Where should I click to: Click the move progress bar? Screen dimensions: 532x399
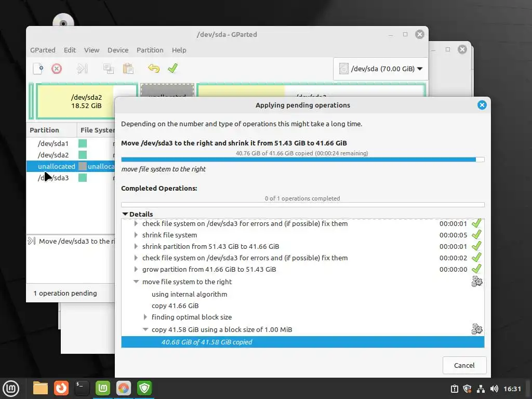[x=303, y=159]
